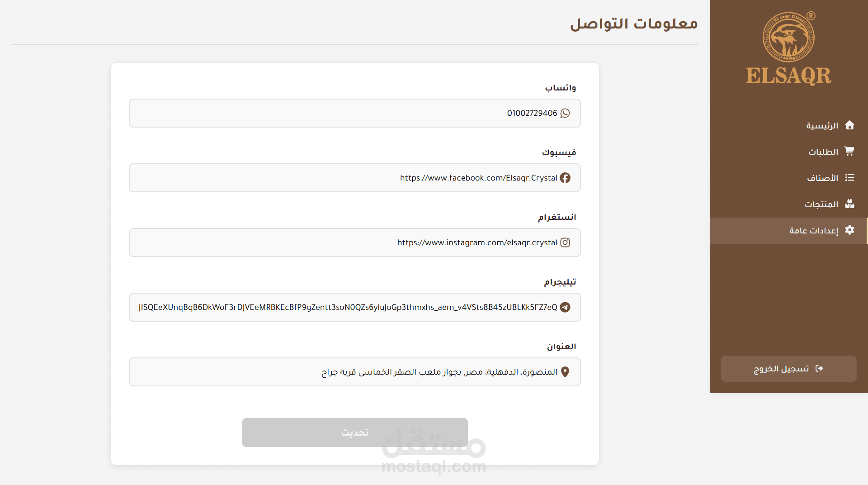The image size is (868, 485).
Task: Click the home icon beside الرئيسية
Action: (849, 125)
